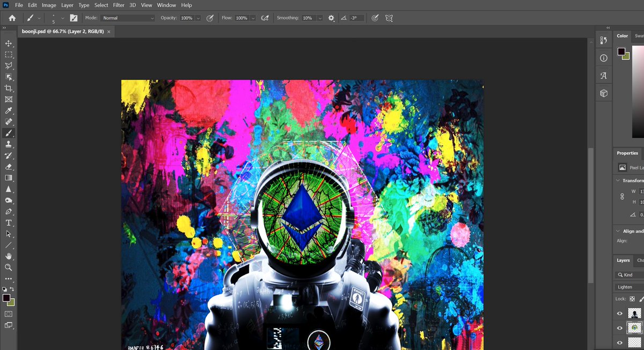
Task: Open the Image menu
Action: click(x=49, y=5)
